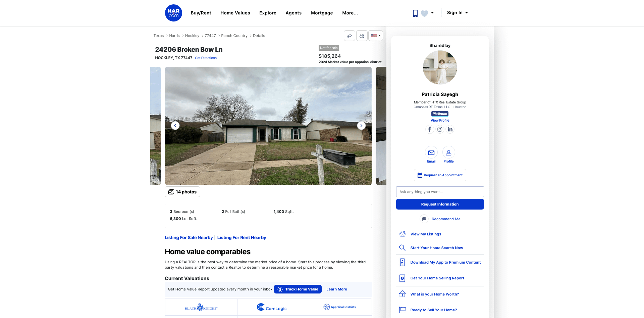Open Patricia Sayegh's LinkedIn page

(x=450, y=129)
